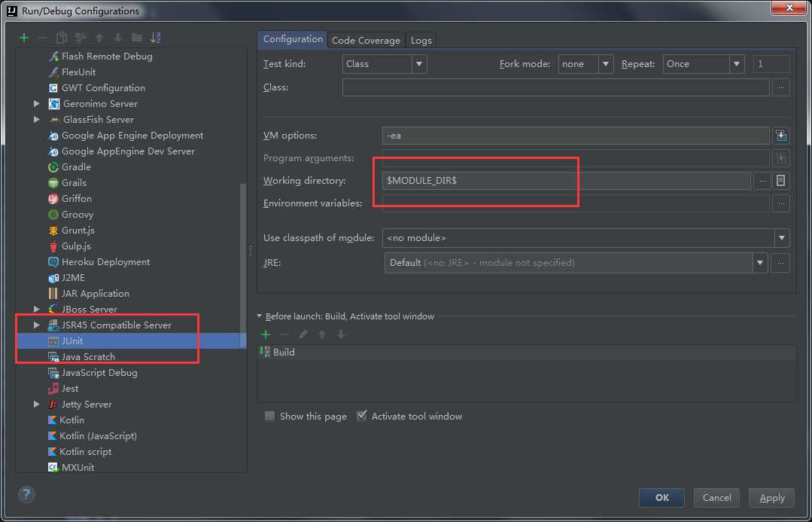Viewport: 812px width, 522px height.
Task: Select Kotlin (JavaScript) entry
Action: (98, 436)
